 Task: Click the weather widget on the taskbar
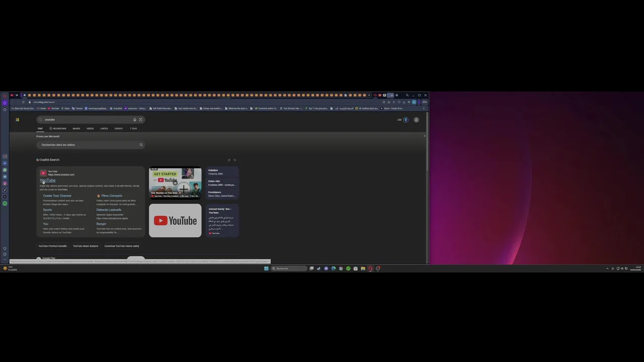pyautogui.click(x=9, y=268)
